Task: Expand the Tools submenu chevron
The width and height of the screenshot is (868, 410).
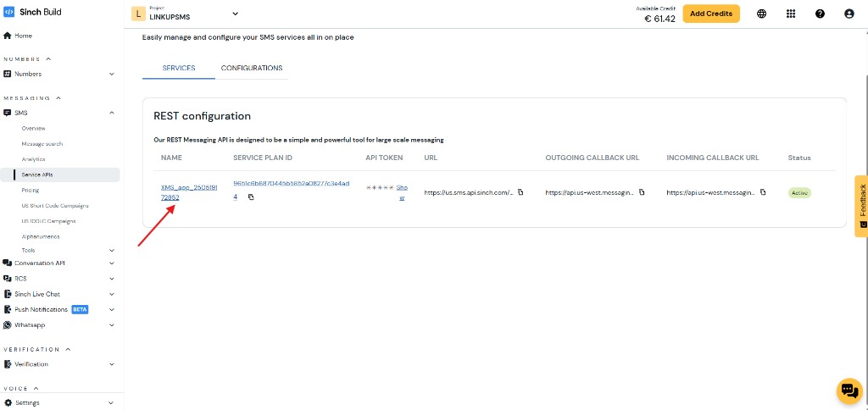Action: pos(111,251)
